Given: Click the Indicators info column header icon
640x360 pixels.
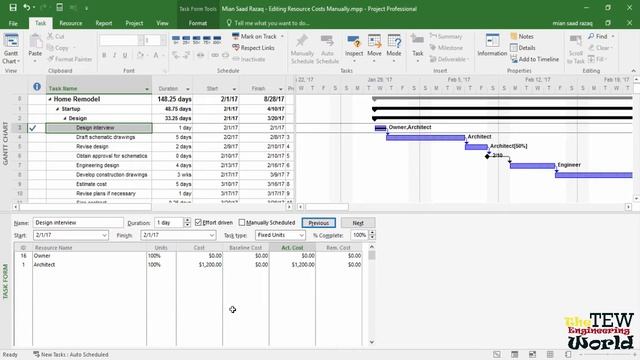Looking at the screenshot, I should pos(37,87).
